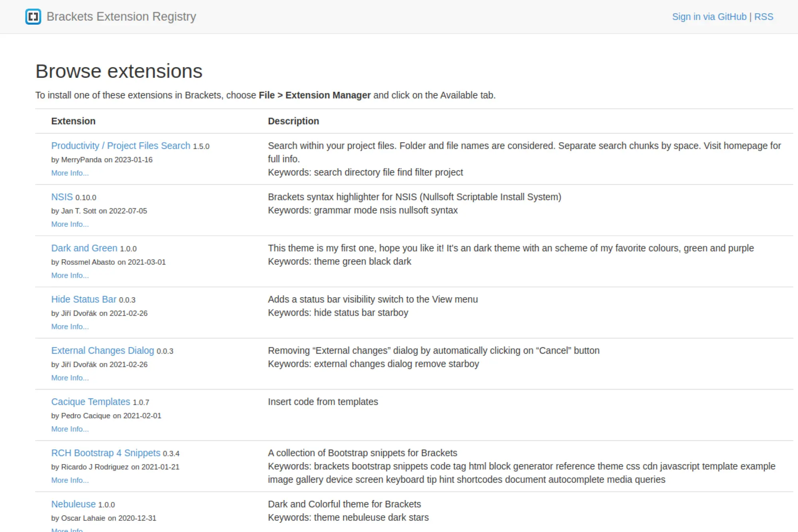Expand More Info for NSIS

[70, 224]
